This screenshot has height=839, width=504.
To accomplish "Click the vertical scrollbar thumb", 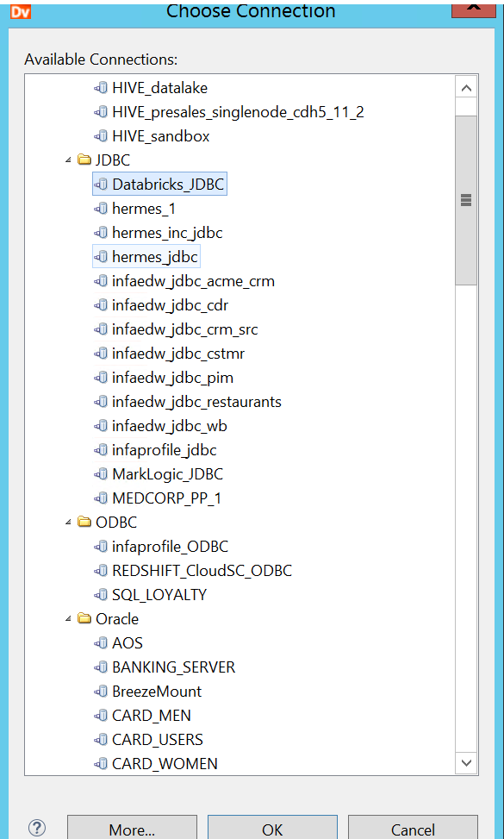I will coord(466,200).
